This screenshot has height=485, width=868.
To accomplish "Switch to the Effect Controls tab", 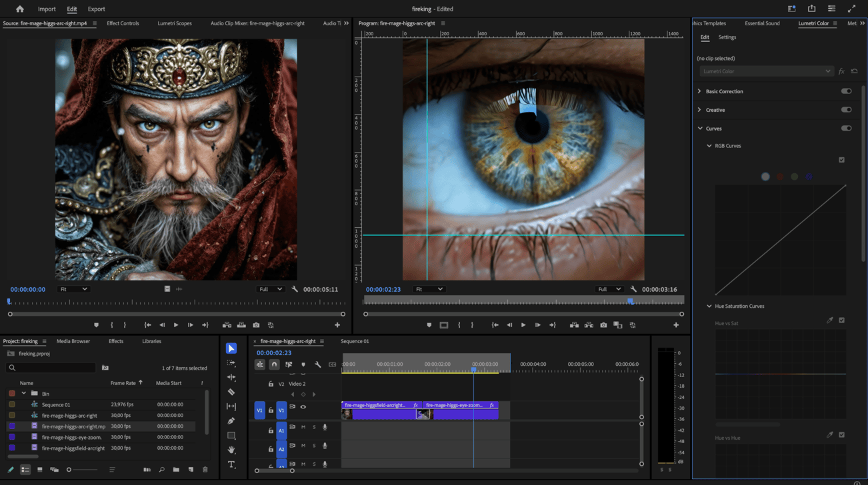I will tap(123, 23).
